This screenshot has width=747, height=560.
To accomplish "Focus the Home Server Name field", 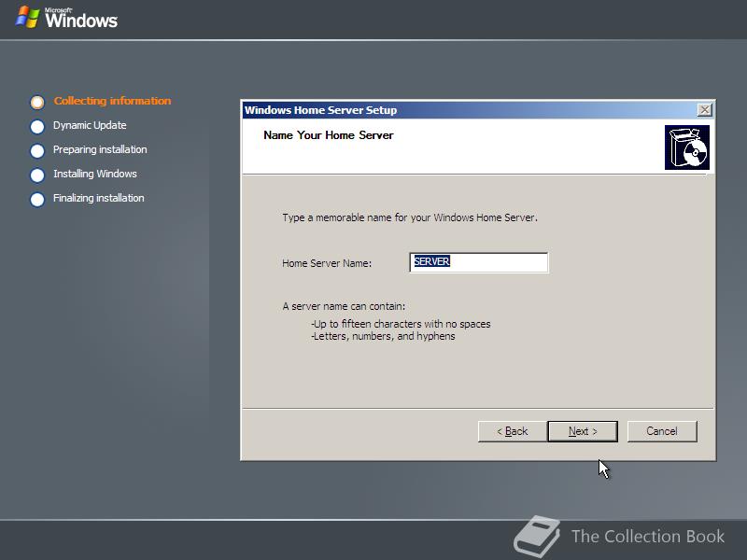I will [x=479, y=262].
